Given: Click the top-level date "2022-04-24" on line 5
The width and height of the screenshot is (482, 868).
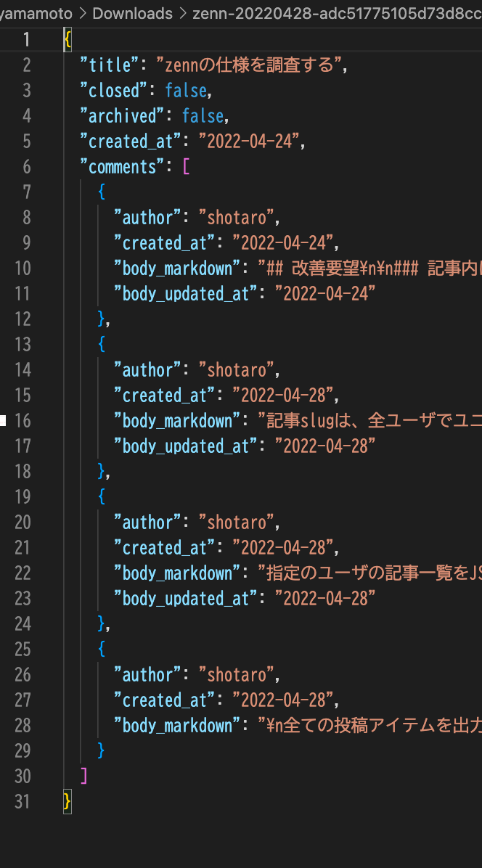Looking at the screenshot, I should 249,142.
